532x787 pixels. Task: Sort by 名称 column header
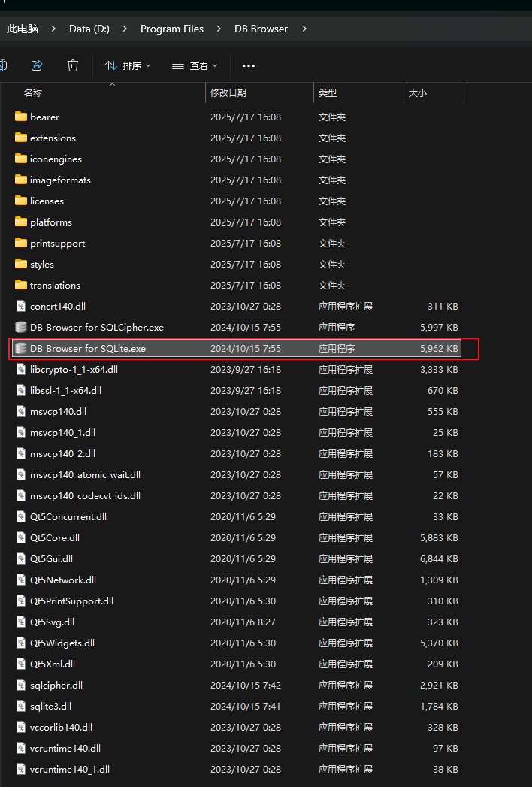click(x=33, y=93)
